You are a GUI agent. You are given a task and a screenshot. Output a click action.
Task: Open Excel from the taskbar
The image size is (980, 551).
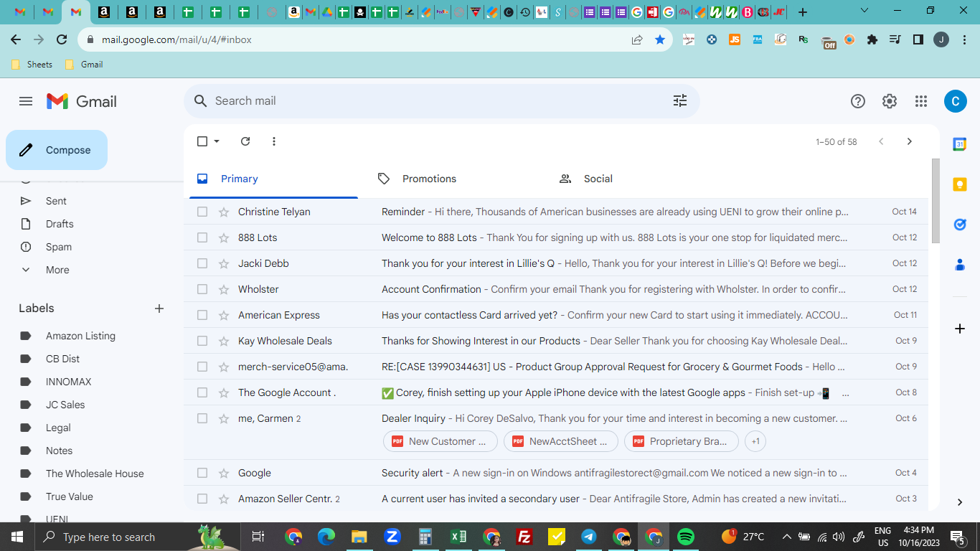(458, 537)
